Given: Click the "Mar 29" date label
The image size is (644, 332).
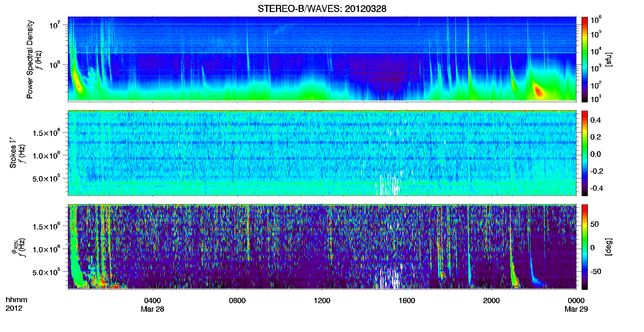Looking at the screenshot, I should click(x=576, y=309).
